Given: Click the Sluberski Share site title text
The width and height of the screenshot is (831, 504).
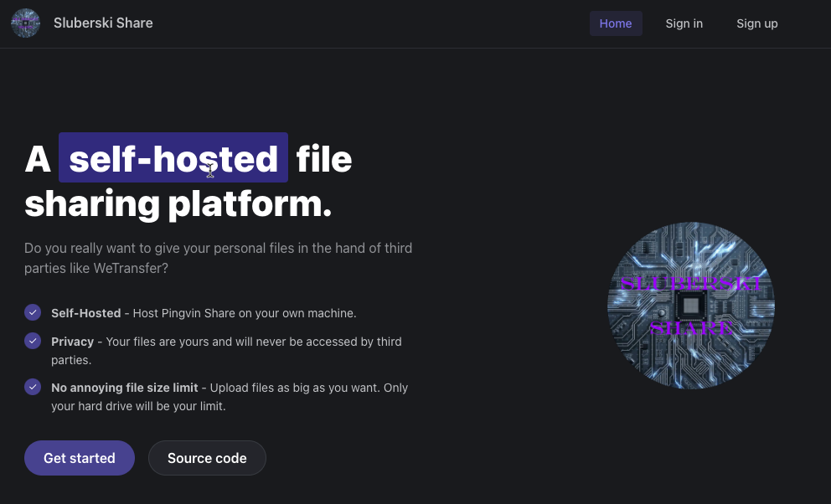Looking at the screenshot, I should click(103, 23).
